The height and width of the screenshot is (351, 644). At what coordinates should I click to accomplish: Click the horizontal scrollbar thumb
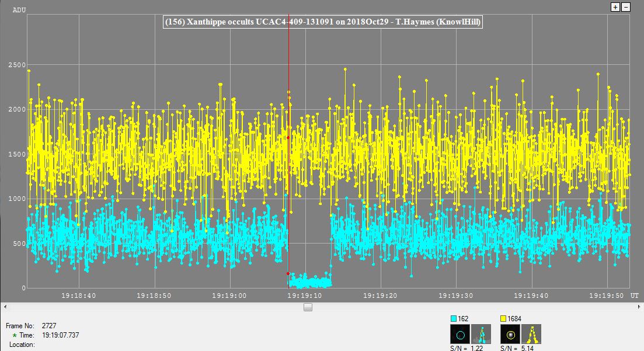[308, 307]
